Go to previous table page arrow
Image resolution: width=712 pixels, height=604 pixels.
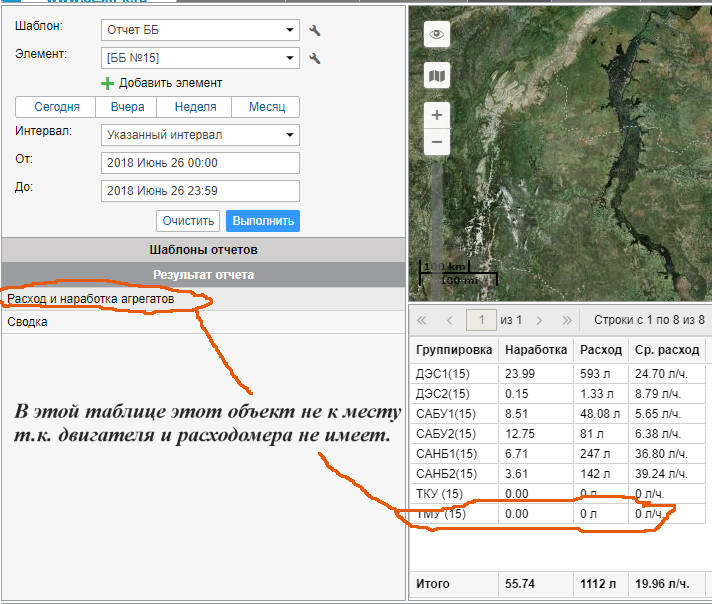tap(449, 320)
